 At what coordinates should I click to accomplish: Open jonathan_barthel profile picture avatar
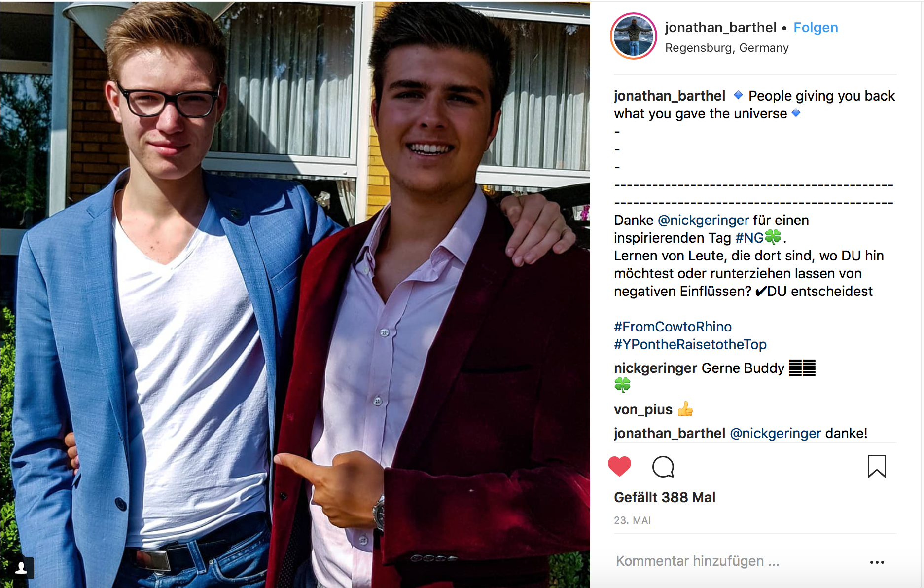(x=634, y=36)
